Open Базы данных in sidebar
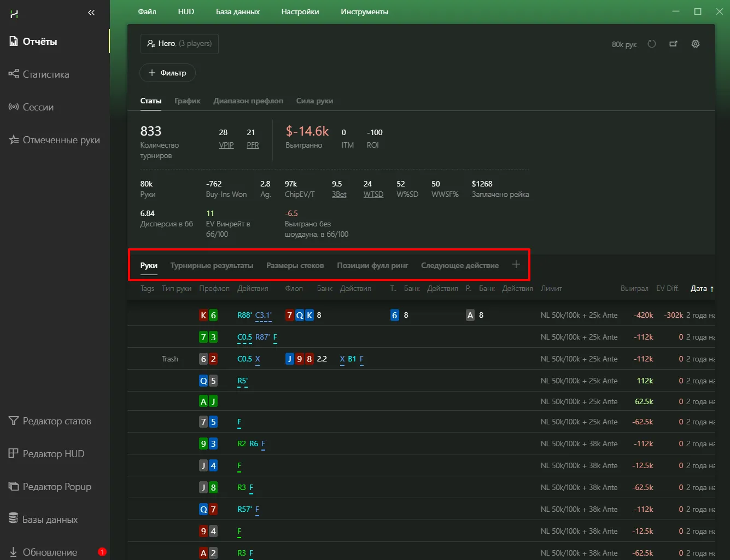 [x=50, y=520]
